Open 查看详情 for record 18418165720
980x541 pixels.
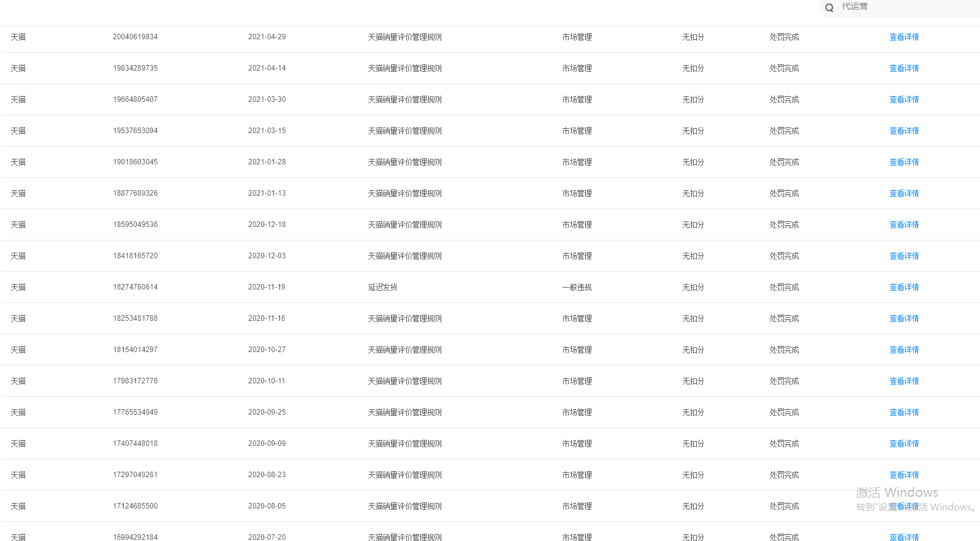904,256
